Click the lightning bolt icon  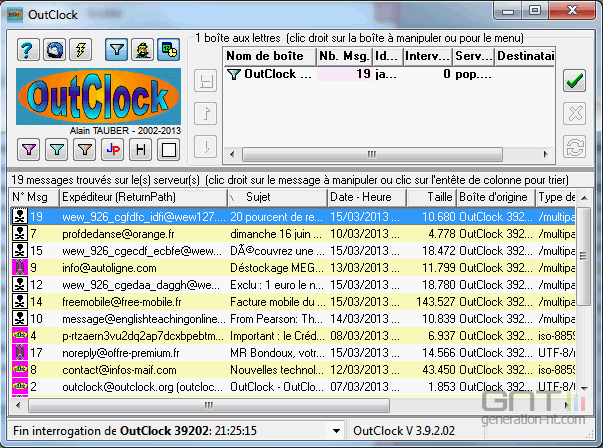(81, 50)
